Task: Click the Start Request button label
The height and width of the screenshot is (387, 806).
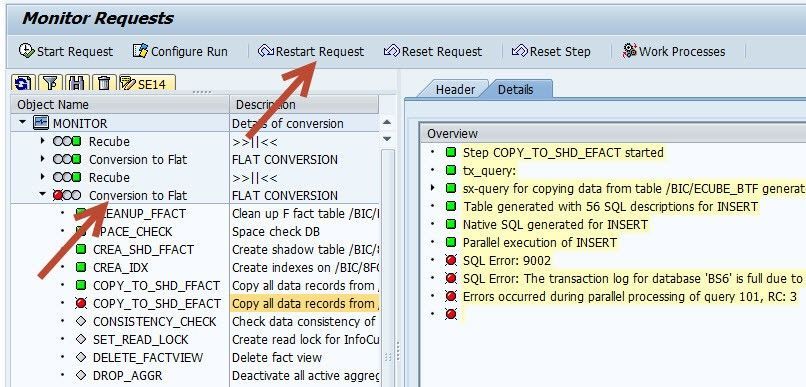Action: tap(75, 51)
